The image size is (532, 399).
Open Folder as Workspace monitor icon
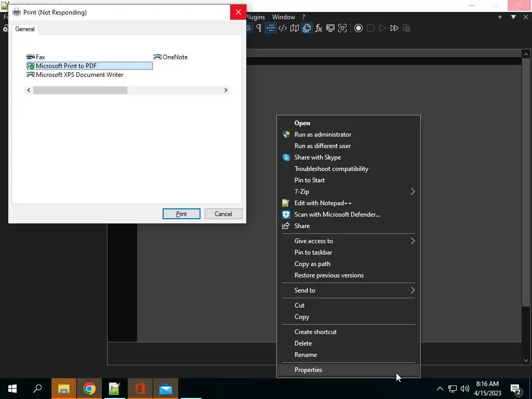[x=330, y=28]
